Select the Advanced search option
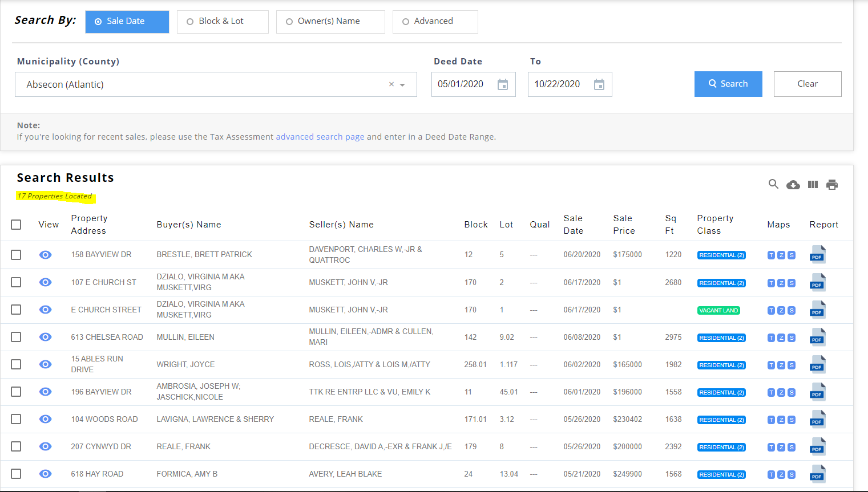This screenshot has height=492, width=868. coord(435,22)
